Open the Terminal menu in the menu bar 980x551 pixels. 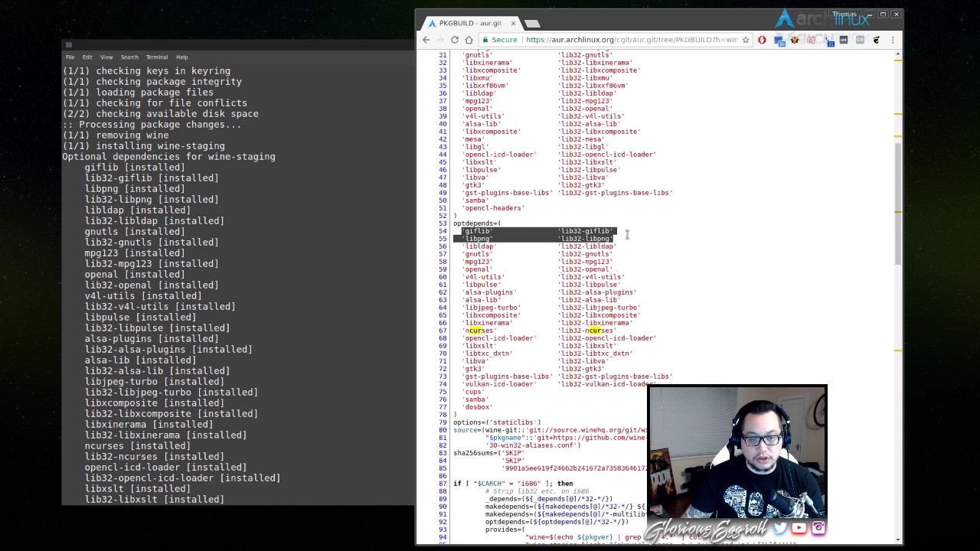[157, 57]
